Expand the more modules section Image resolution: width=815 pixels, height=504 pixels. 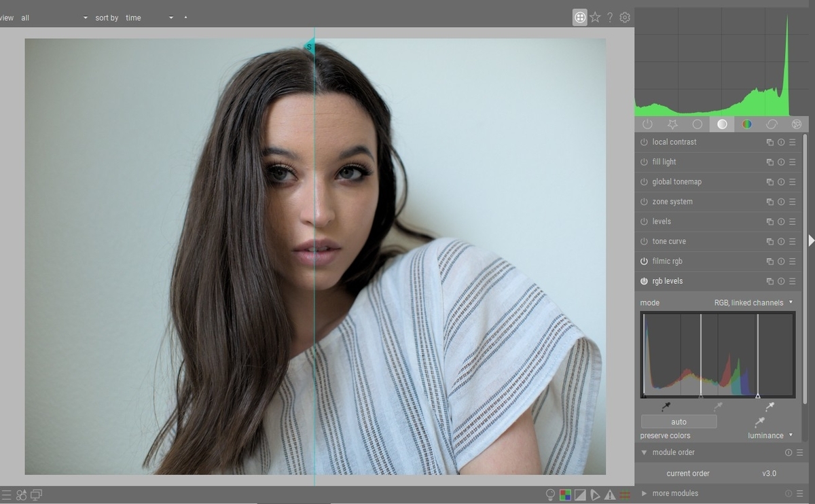(644, 493)
